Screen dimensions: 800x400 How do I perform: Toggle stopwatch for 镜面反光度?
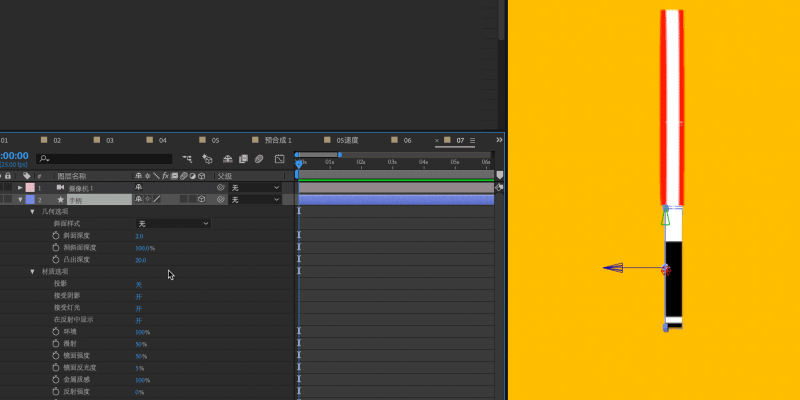coord(56,367)
